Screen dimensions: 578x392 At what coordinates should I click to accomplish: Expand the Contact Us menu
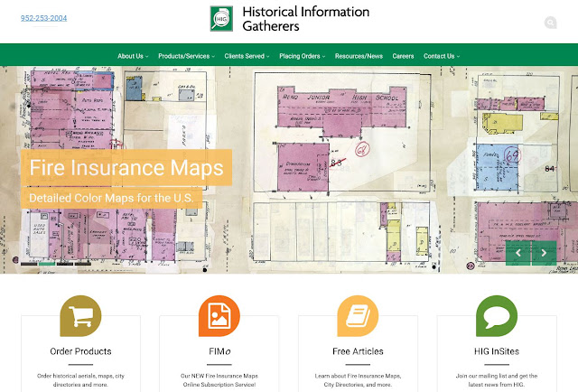(x=442, y=56)
